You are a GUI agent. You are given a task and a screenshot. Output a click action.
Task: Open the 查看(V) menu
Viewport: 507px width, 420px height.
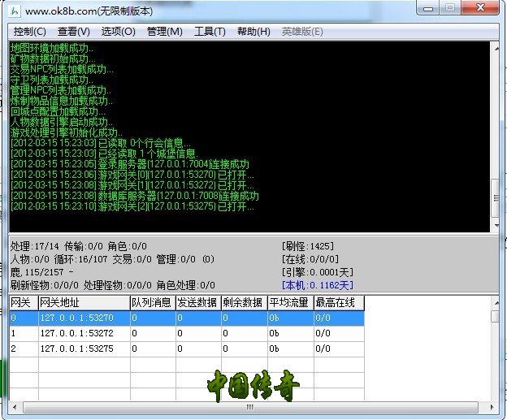click(74, 32)
